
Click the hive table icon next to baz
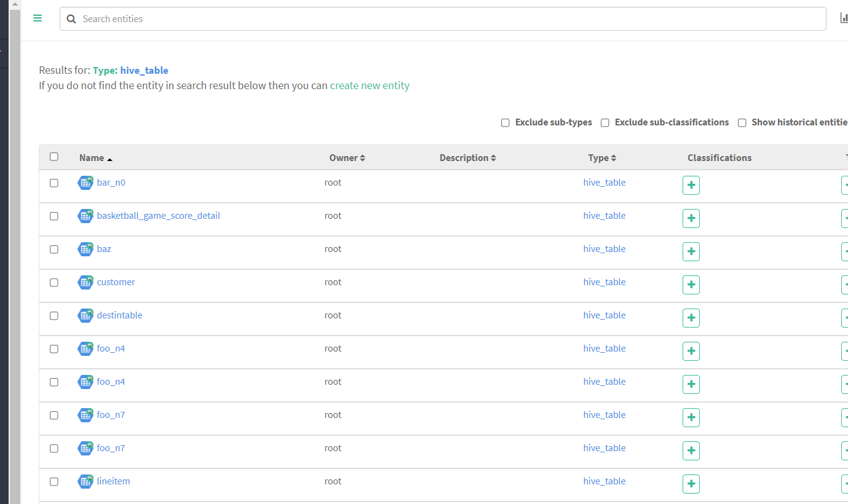coord(85,249)
